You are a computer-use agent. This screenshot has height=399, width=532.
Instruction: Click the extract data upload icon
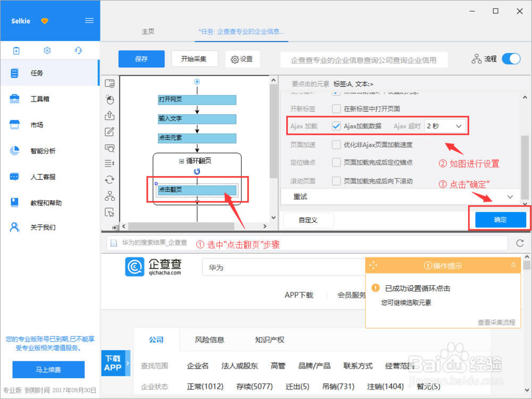(x=110, y=115)
